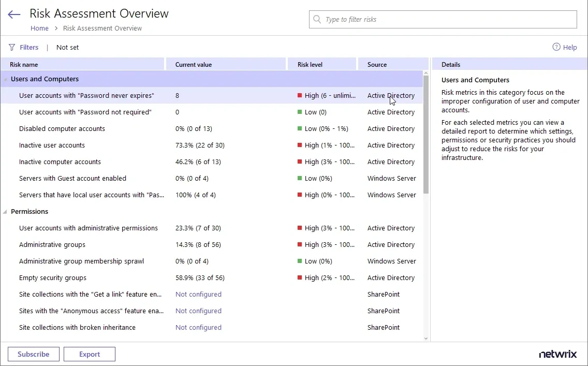
Task: Focus the filter risks search field
Action: coord(445,20)
